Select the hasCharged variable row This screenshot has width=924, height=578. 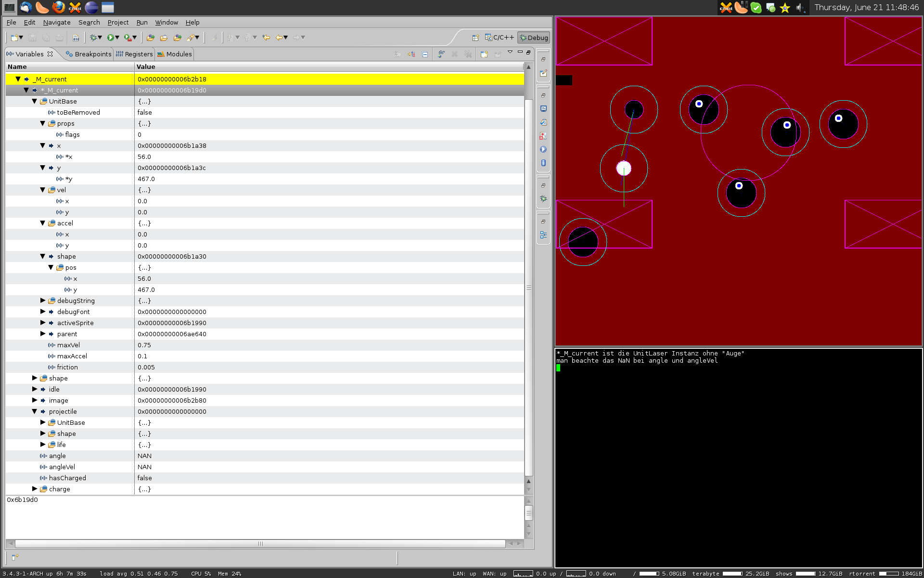[265, 478]
